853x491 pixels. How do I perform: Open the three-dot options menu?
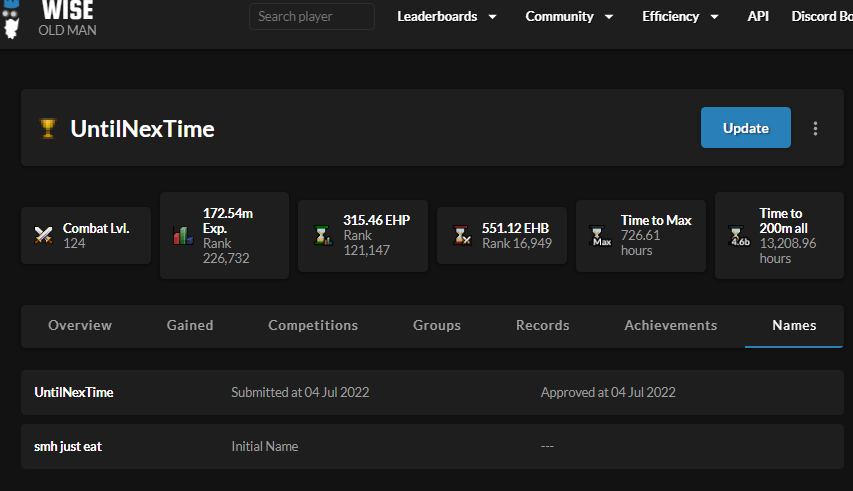tap(815, 128)
